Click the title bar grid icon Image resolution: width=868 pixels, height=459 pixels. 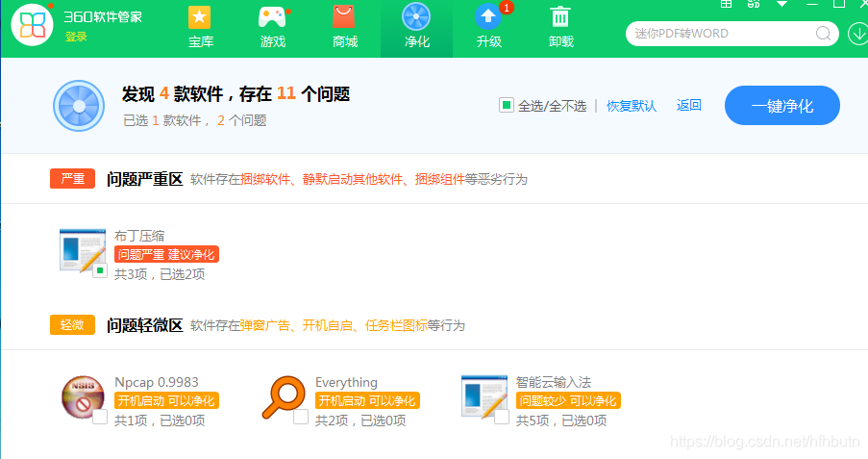pyautogui.click(x=726, y=4)
